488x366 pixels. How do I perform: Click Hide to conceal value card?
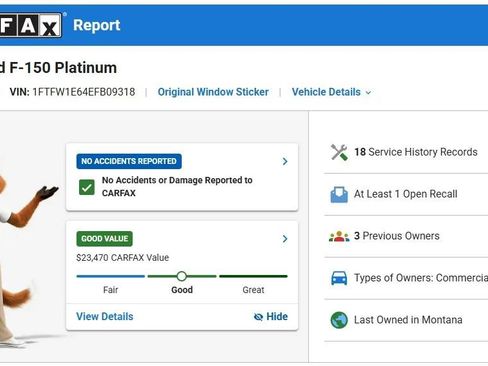pos(271,316)
